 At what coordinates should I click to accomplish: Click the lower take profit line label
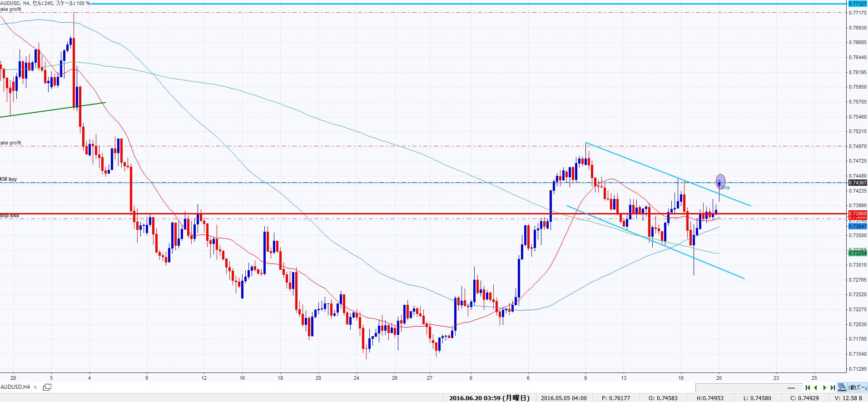tap(10, 143)
